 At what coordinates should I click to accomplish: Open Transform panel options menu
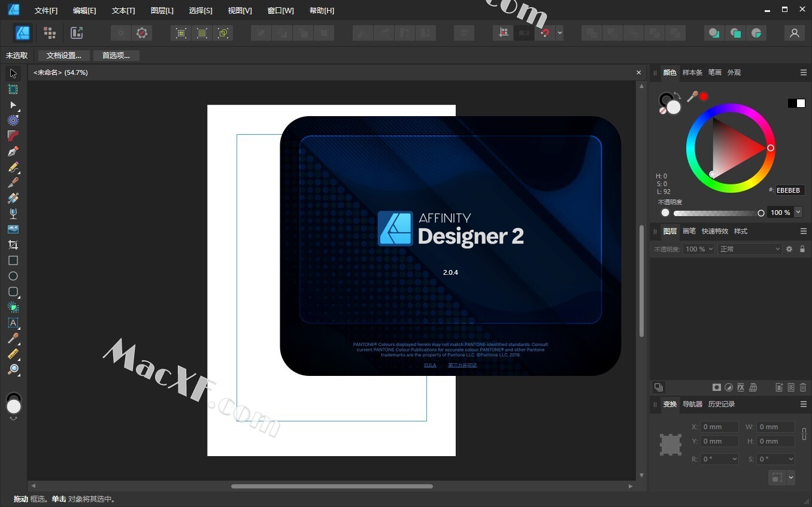pos(804,404)
